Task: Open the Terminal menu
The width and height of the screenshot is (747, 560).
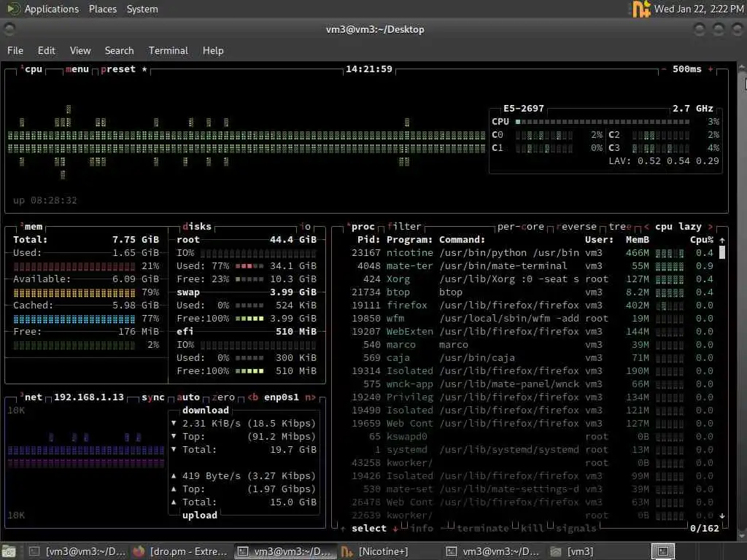Action: coord(169,50)
